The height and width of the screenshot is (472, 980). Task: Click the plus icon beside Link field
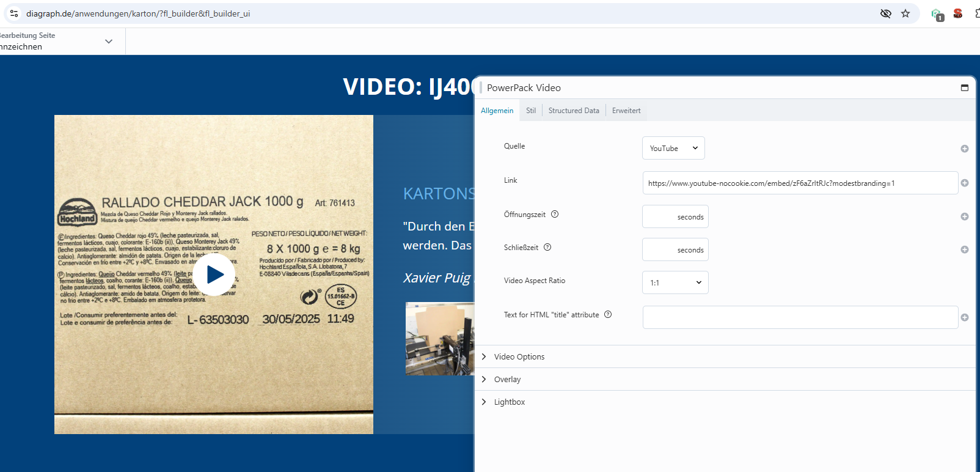coord(965,183)
